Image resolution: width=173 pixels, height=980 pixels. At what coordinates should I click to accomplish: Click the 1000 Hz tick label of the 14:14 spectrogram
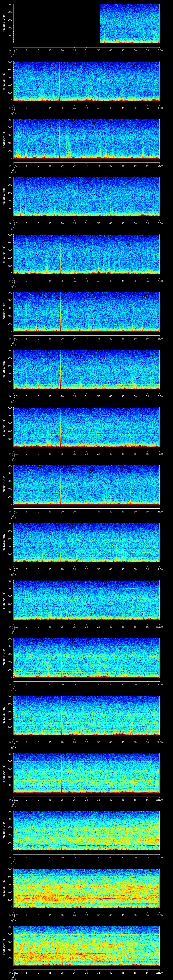coord(9,293)
